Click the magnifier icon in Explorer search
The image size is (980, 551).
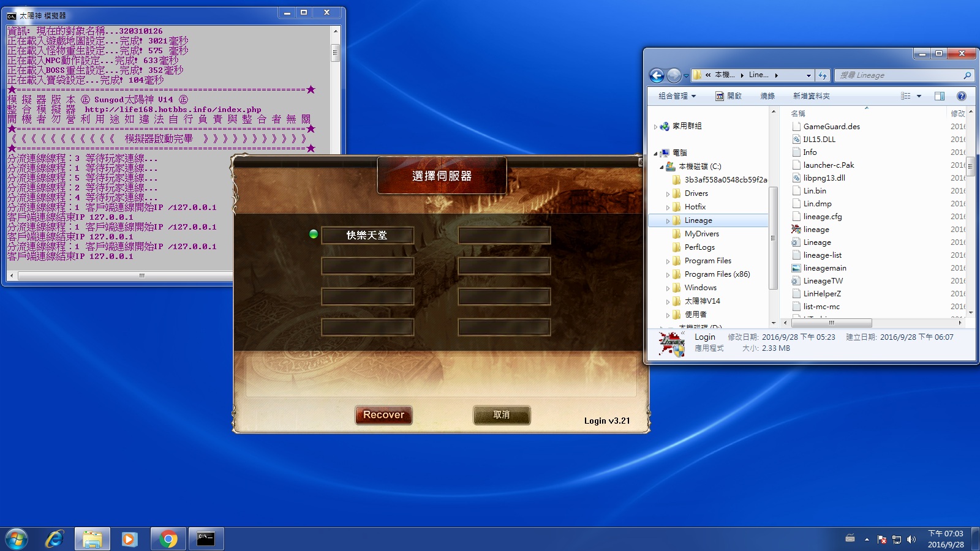click(x=967, y=75)
